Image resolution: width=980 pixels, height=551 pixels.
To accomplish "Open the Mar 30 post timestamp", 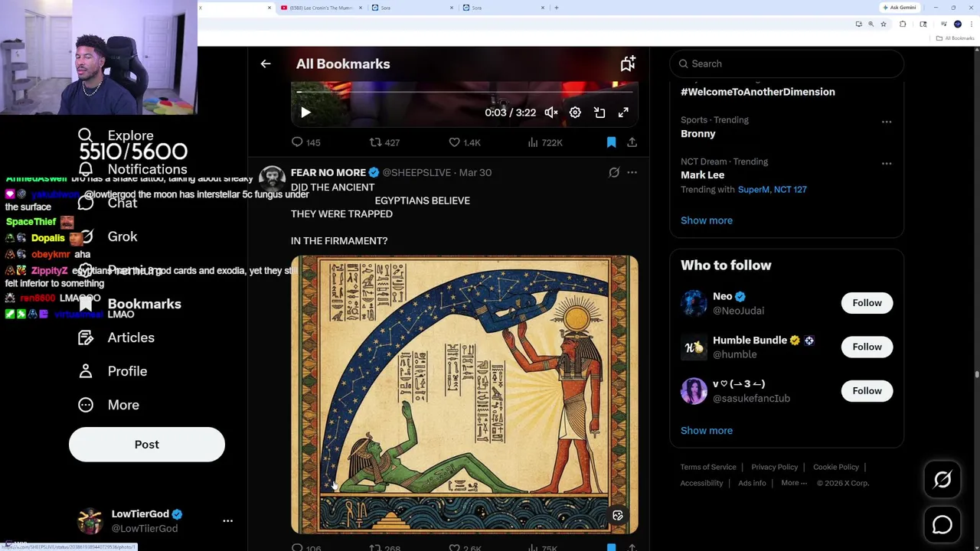I will (475, 173).
